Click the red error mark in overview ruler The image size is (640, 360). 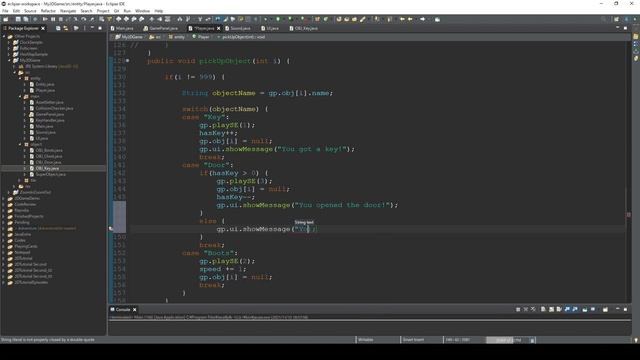coord(629,215)
